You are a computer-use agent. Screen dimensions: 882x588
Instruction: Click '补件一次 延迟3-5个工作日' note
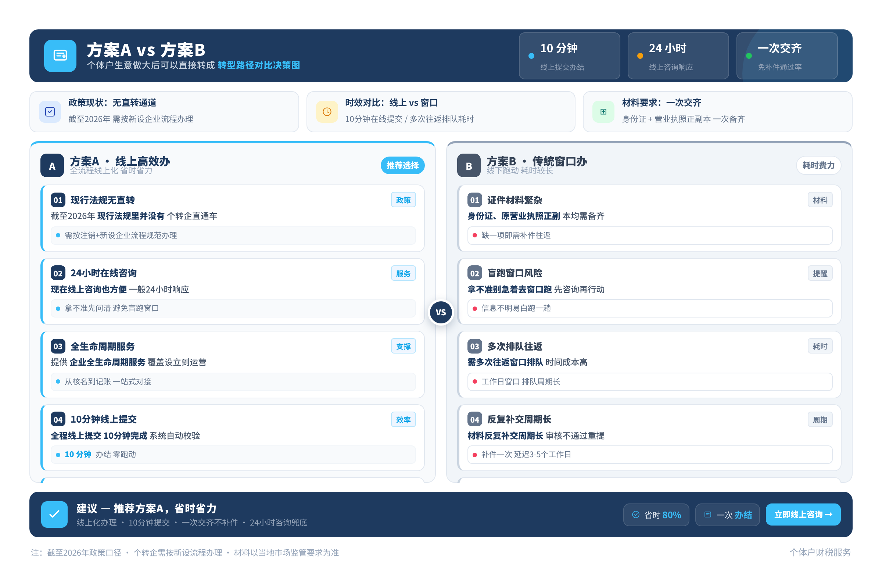pyautogui.click(x=650, y=455)
